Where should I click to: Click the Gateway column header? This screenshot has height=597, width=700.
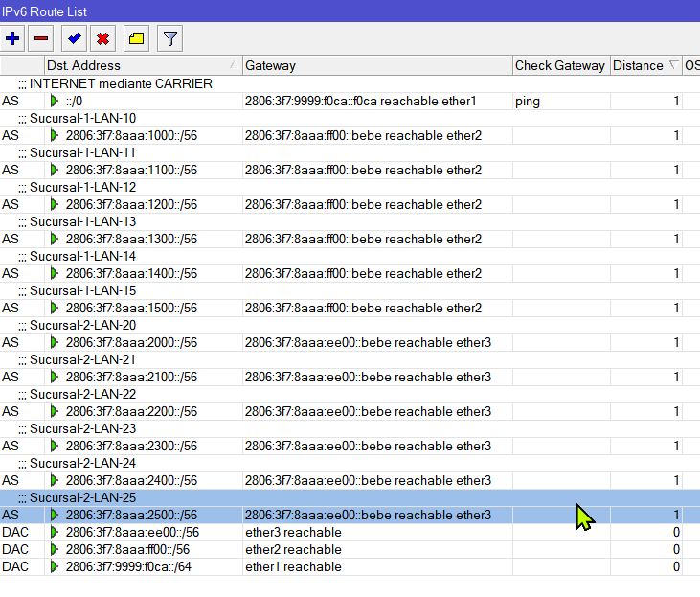click(376, 65)
